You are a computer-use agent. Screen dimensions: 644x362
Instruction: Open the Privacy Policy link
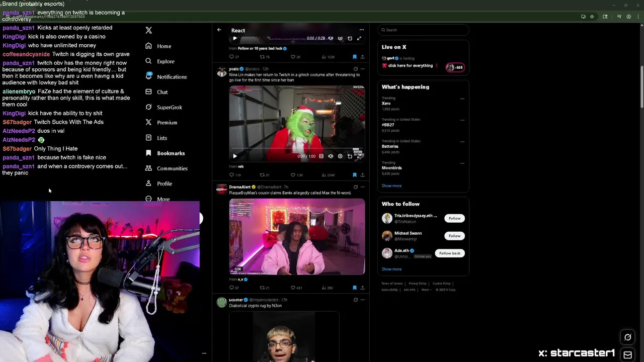click(418, 284)
